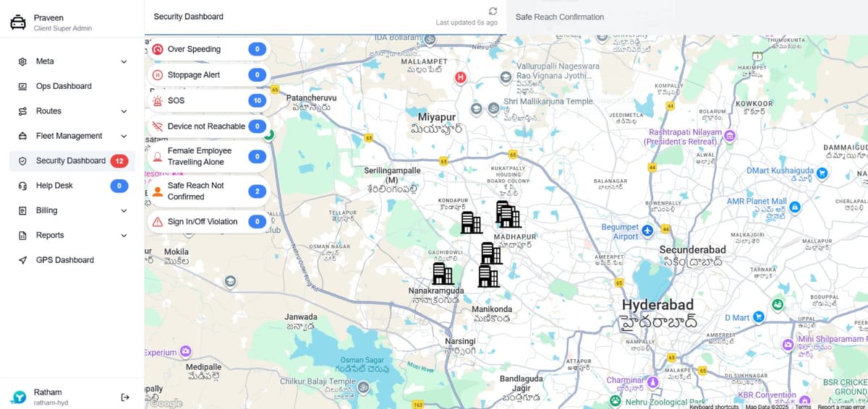Click the Help Desk count badge
Image resolution: width=868 pixels, height=409 pixels.
click(x=119, y=186)
